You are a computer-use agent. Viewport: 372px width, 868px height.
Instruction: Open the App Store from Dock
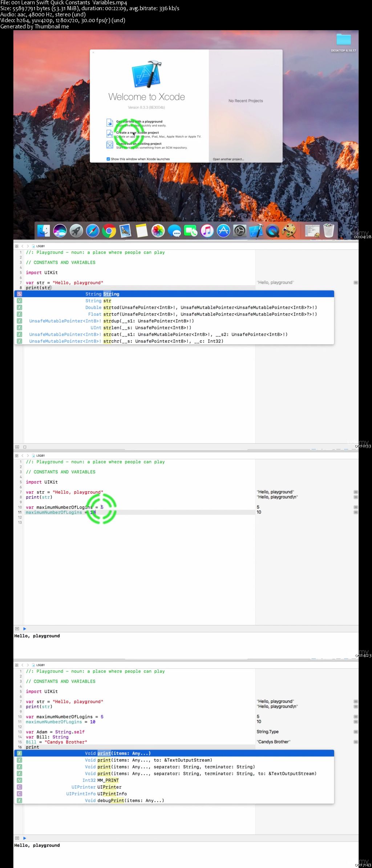point(223,231)
